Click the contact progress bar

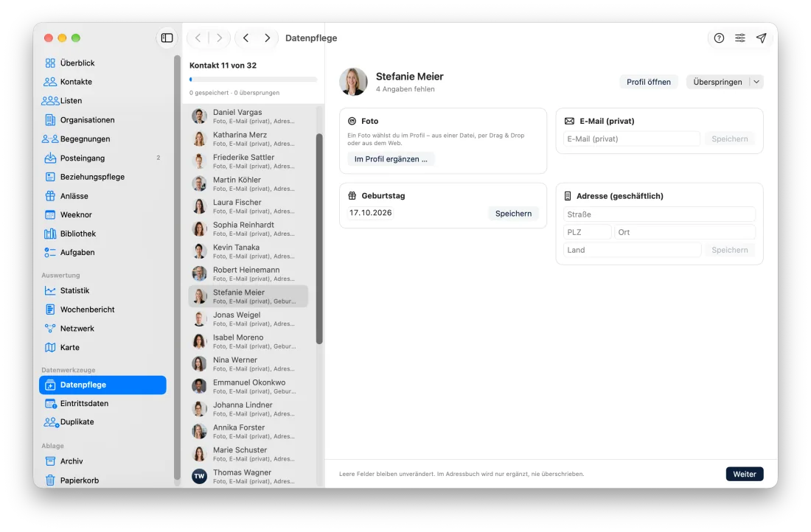pyautogui.click(x=253, y=80)
